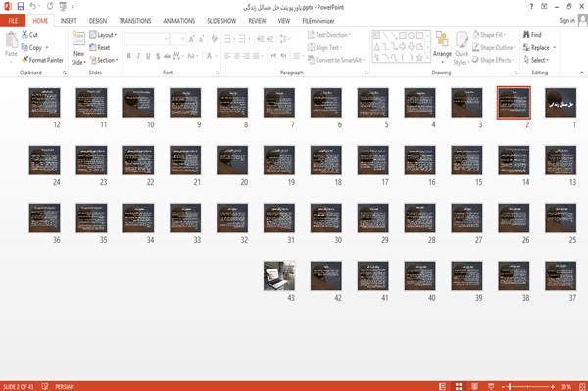The width and height of the screenshot is (588, 391).
Task: Click Start From Beginning icon in quick access toolbar
Action: [x=63, y=7]
